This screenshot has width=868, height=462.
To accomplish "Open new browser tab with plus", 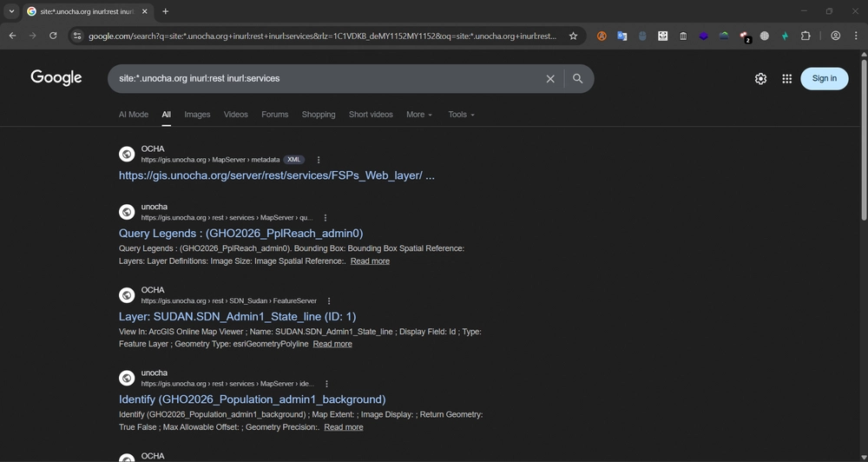I will (166, 11).
